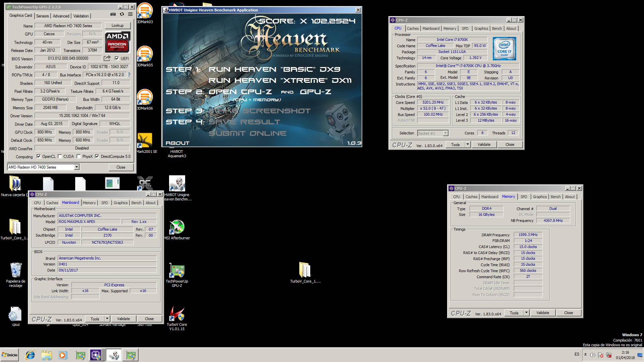Image resolution: width=644 pixels, height=362 pixels.
Task: Click the AMD Radeon Graphics logo in GPU-Z
Action: pos(117,42)
